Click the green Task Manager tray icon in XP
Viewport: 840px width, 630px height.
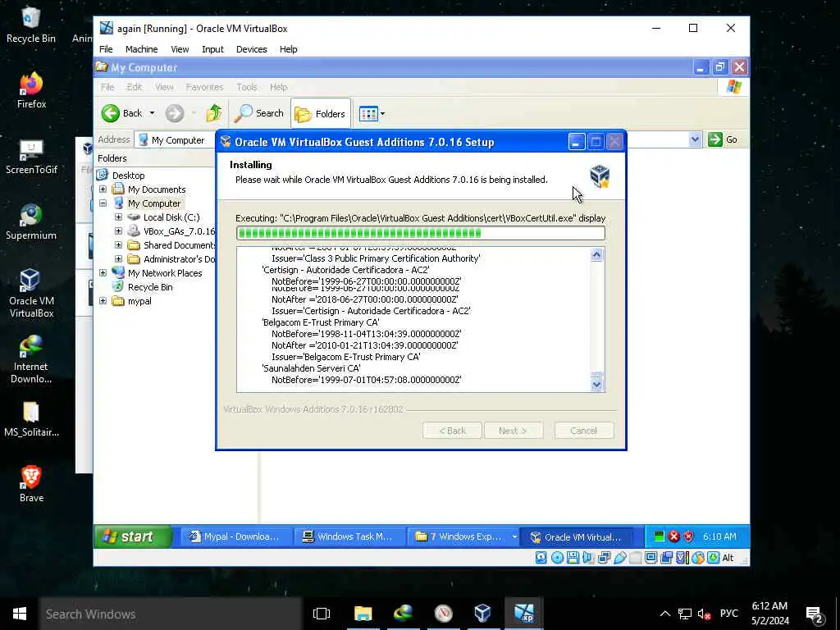[660, 536]
